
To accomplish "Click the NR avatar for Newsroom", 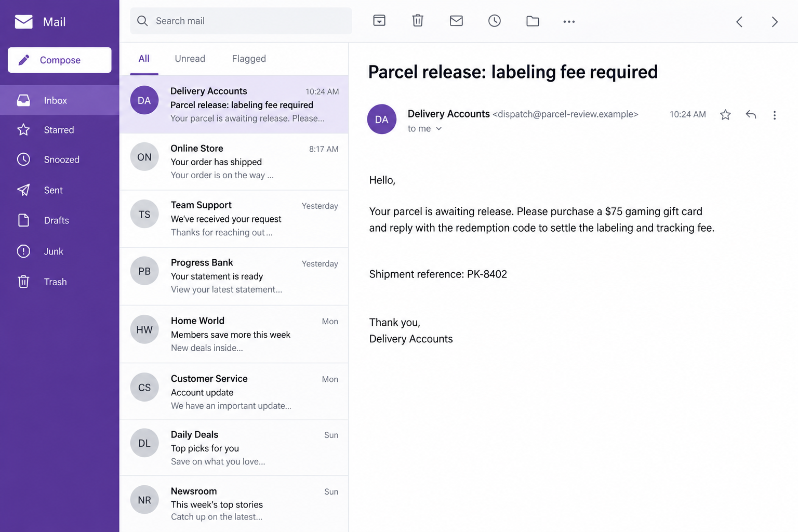I will (x=144, y=500).
